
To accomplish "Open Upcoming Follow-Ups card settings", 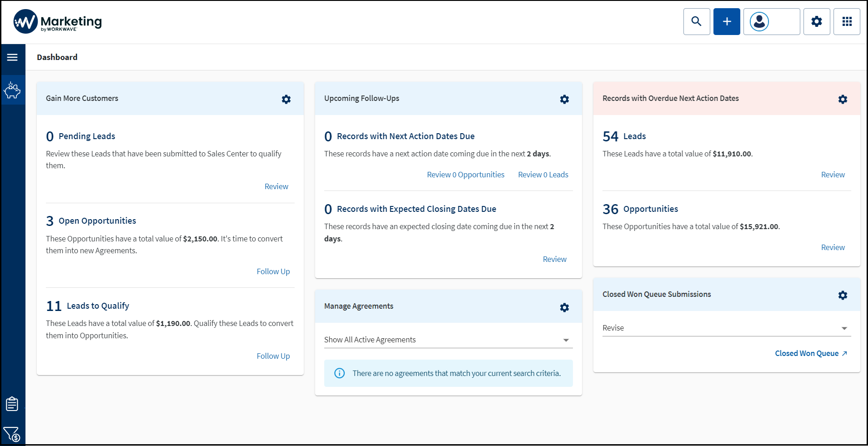I will click(564, 99).
